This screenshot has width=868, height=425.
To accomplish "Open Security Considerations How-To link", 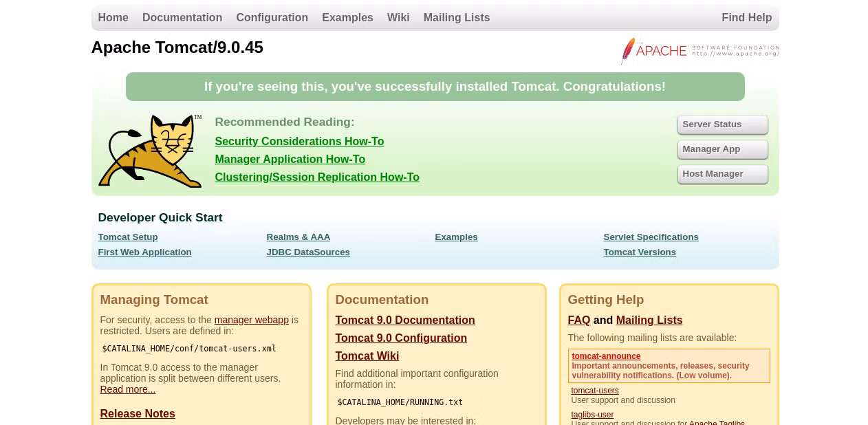I will 299,142.
